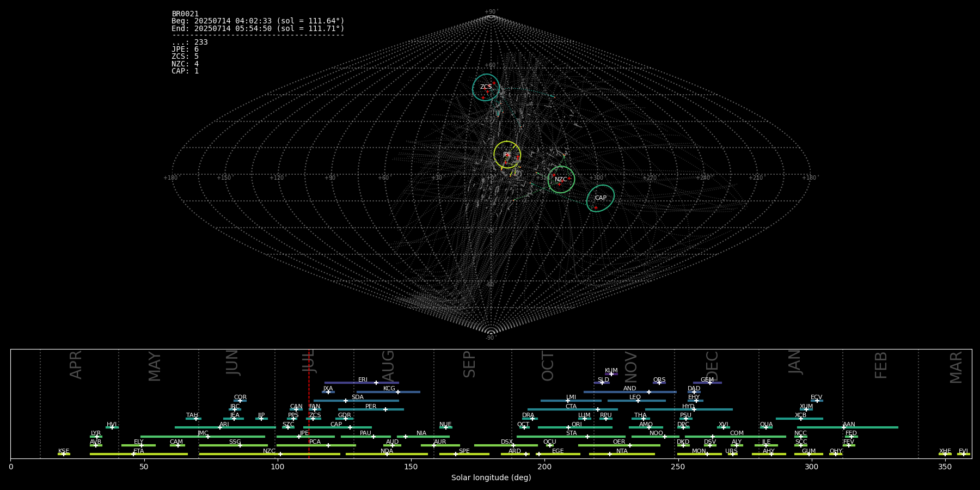Click the GEM shower label in timeline
Viewport: 980px width, 490px height.
[x=707, y=380]
